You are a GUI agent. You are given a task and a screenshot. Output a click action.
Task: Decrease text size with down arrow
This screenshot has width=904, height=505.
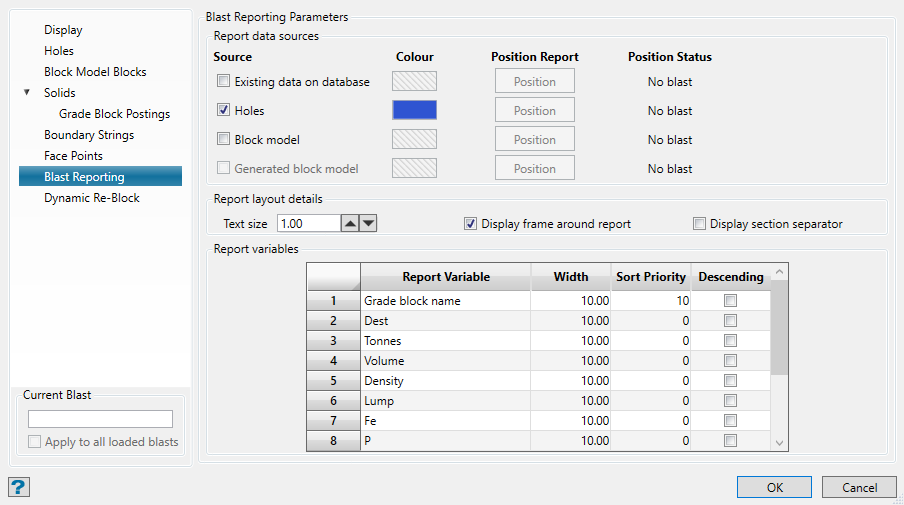368,224
